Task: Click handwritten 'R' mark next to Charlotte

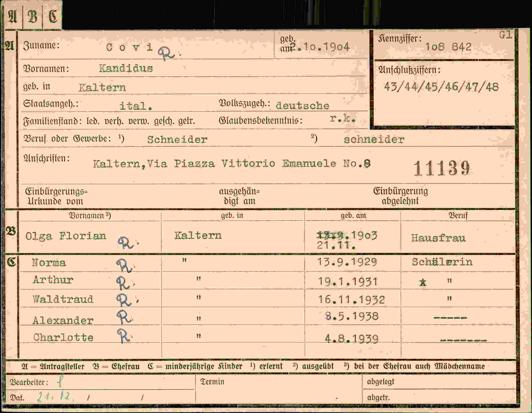Action: (x=124, y=336)
